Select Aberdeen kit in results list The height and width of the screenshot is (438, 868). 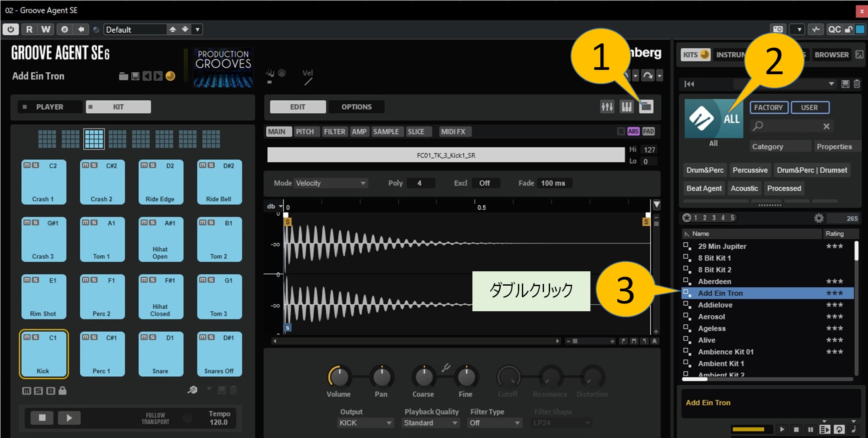pyautogui.click(x=714, y=281)
